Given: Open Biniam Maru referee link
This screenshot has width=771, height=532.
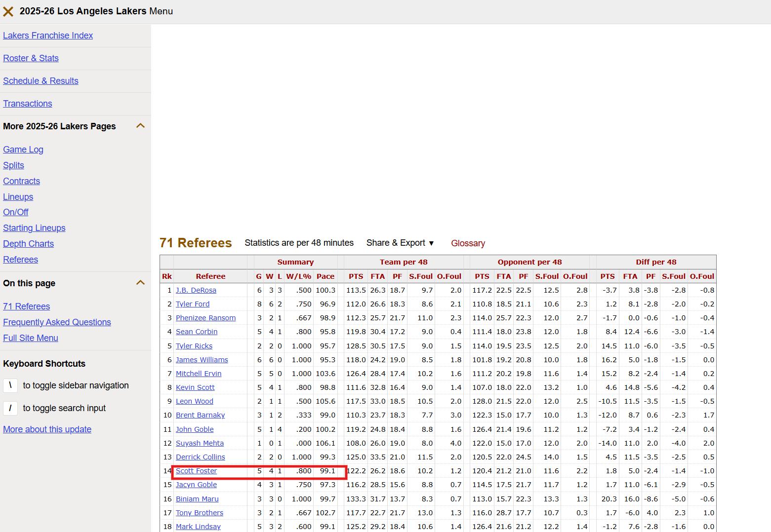Looking at the screenshot, I should (197, 499).
